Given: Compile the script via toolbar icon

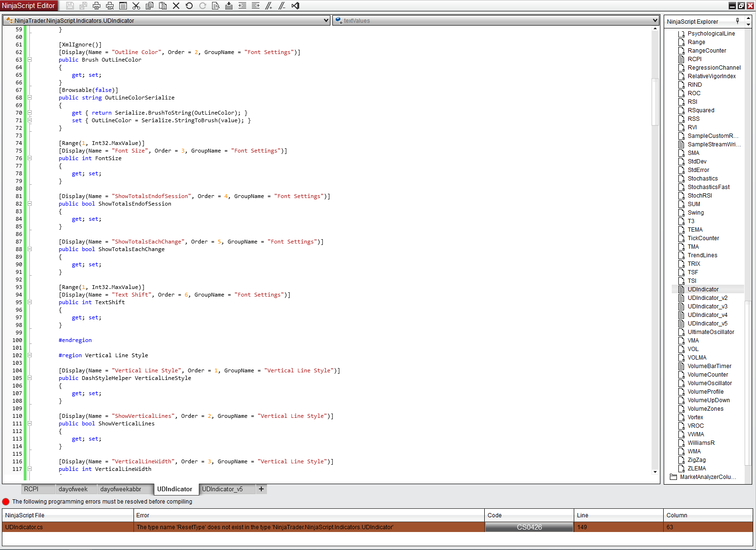Looking at the screenshot, I should click(229, 6).
